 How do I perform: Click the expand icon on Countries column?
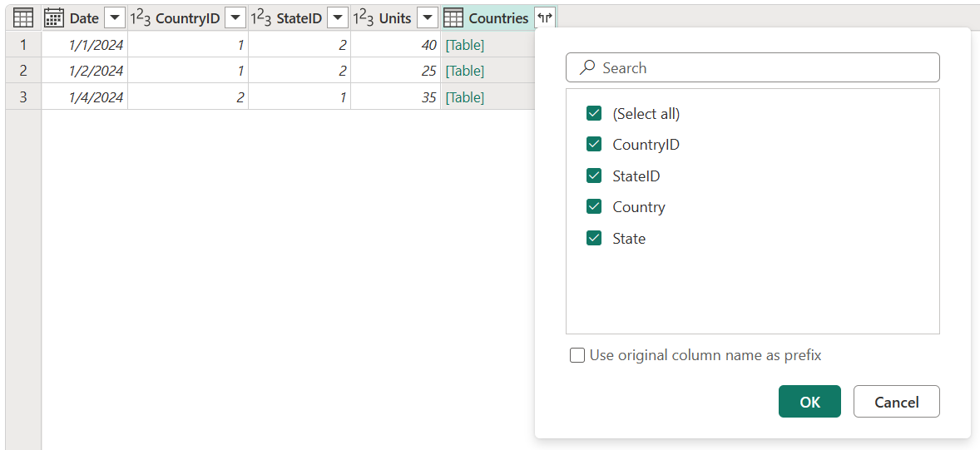545,18
